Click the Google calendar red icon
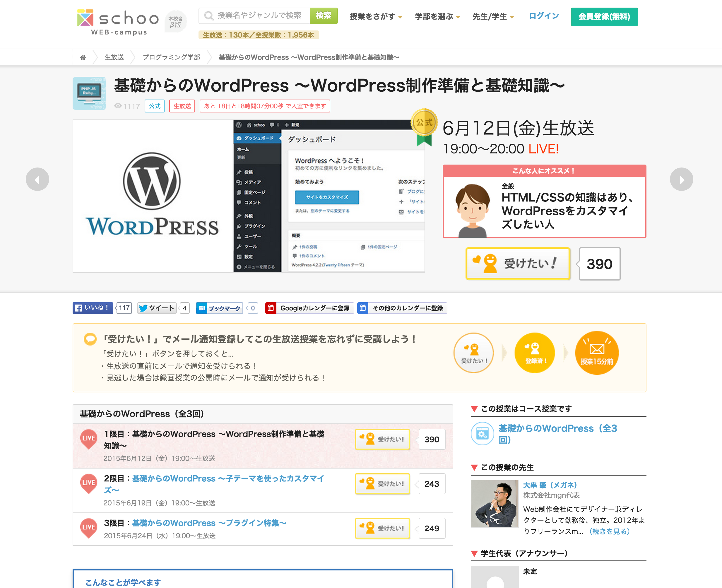This screenshot has width=722, height=588. [271, 308]
